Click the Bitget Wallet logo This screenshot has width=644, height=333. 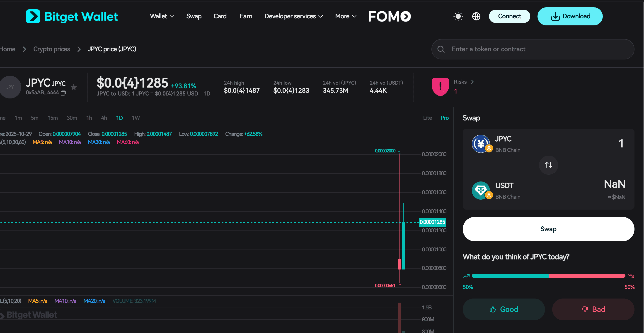[x=72, y=16]
